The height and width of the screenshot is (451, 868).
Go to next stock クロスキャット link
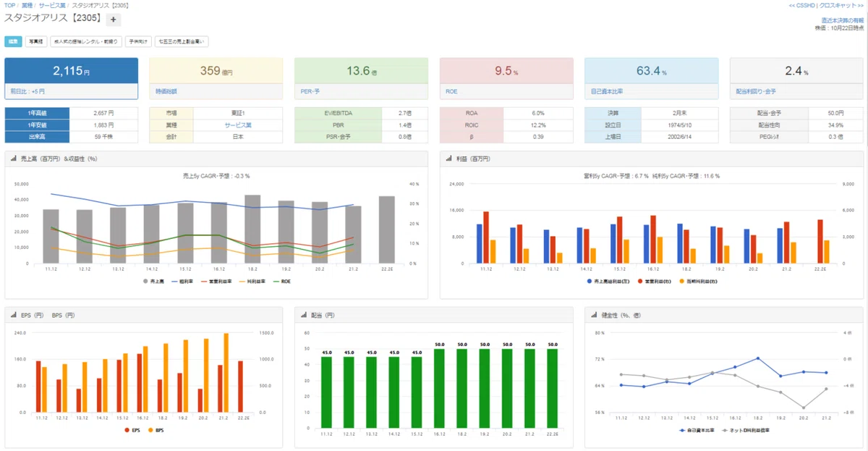(x=842, y=5)
